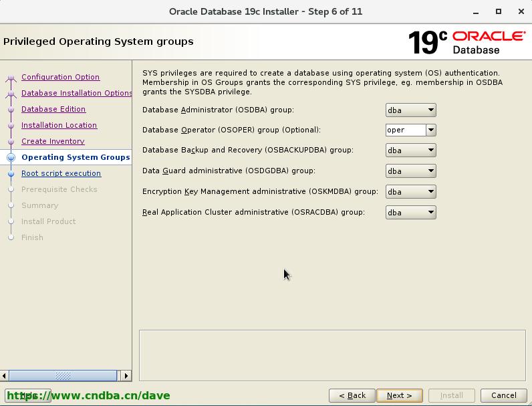Click the Root script execution step bullet icon
The height and width of the screenshot is (406, 532).
coord(11,173)
